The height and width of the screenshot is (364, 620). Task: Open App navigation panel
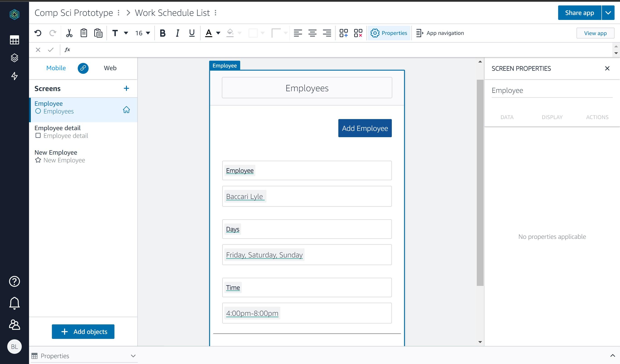440,33
